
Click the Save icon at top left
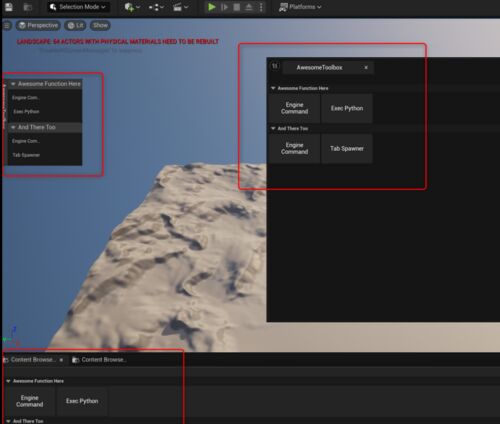click(9, 7)
